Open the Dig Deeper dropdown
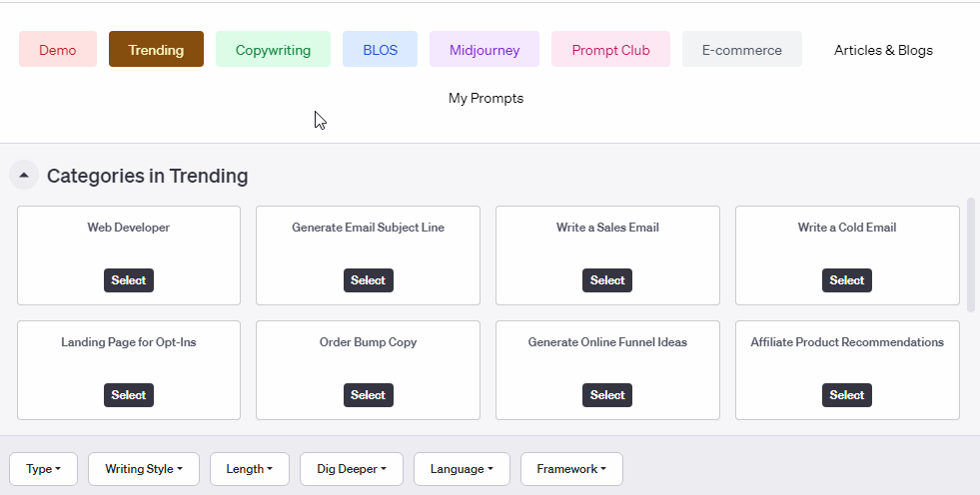This screenshot has width=980, height=495. tap(351, 469)
